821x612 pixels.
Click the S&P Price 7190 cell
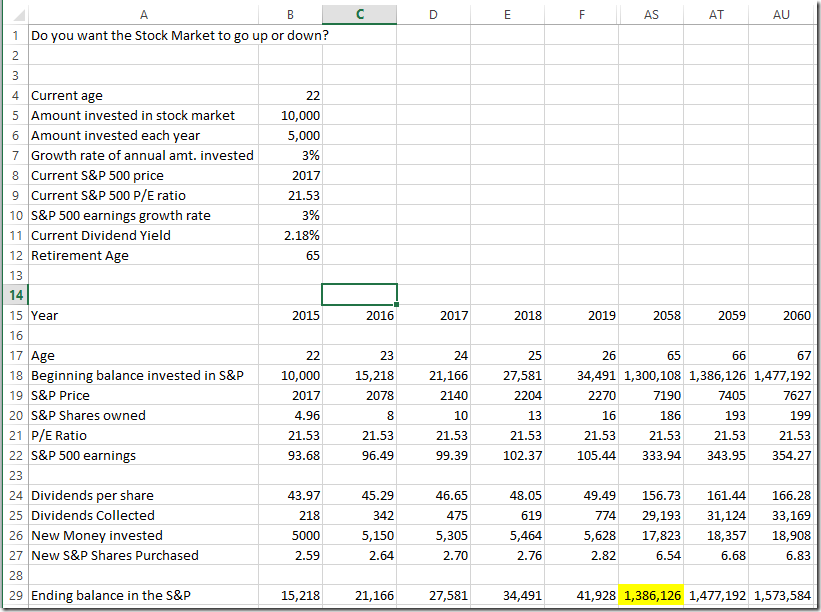click(x=651, y=395)
